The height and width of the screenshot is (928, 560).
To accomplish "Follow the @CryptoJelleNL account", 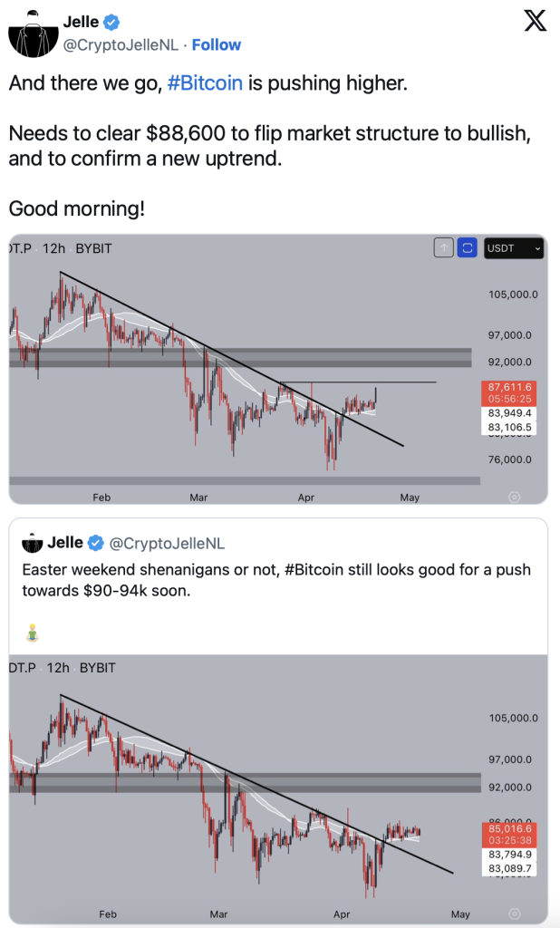I will (x=216, y=45).
